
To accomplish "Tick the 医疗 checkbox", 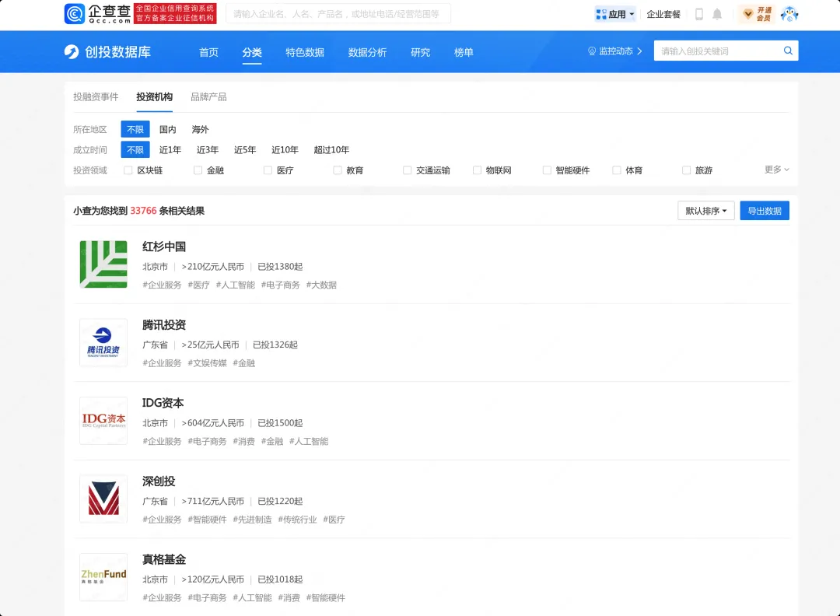I will tap(268, 170).
